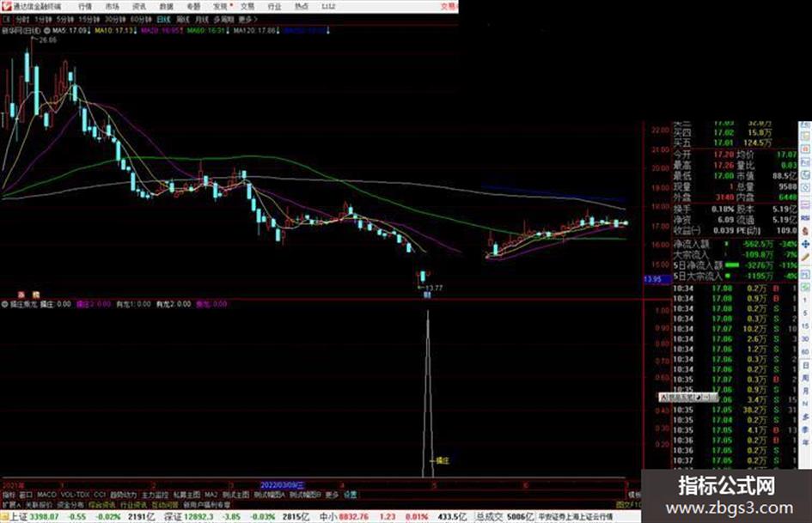Click the 深证 index in status bar
The image size is (812, 523).
173,517
